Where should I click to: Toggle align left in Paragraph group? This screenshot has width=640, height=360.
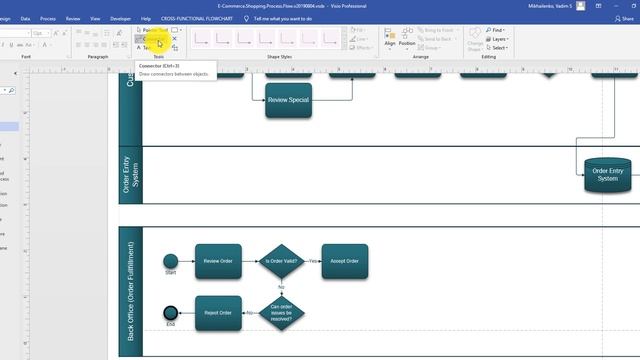tap(79, 45)
